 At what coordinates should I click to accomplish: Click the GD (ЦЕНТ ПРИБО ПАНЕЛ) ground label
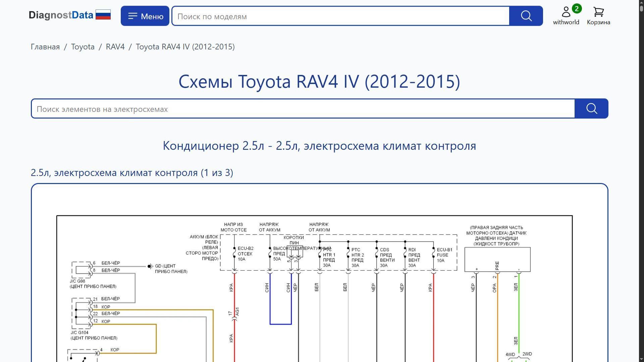pos(171,269)
